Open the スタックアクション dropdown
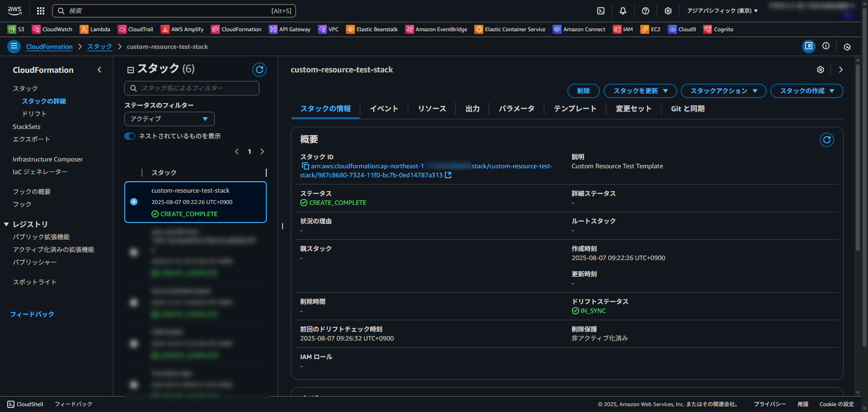The width and height of the screenshot is (868, 412). (x=723, y=91)
